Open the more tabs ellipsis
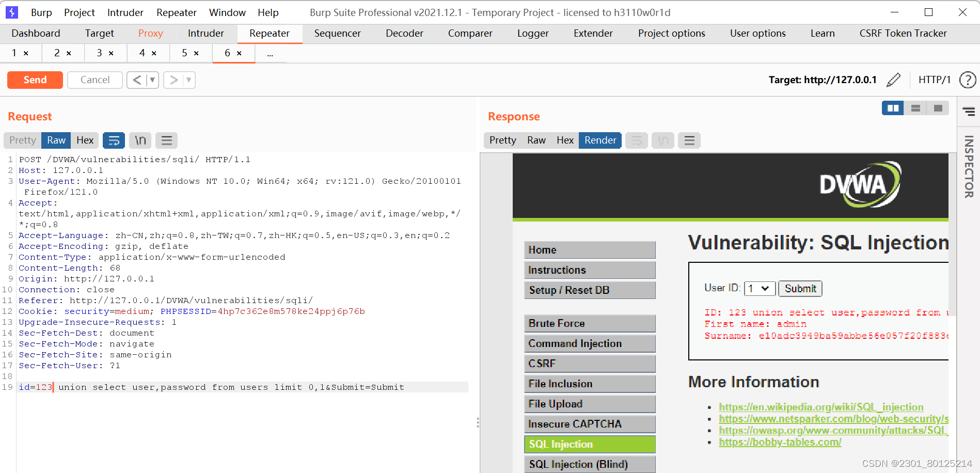Image resolution: width=980 pixels, height=473 pixels. click(270, 53)
